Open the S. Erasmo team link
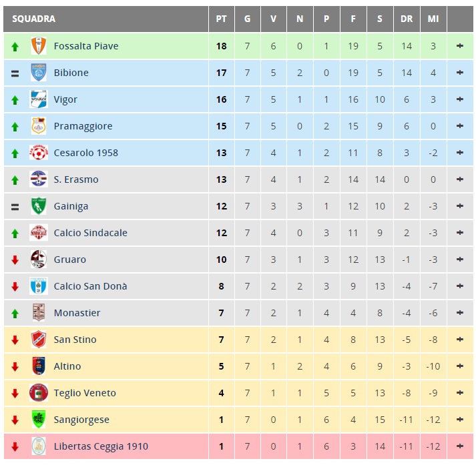Image resolution: width=476 pixels, height=467 pixels. pyautogui.click(x=76, y=179)
